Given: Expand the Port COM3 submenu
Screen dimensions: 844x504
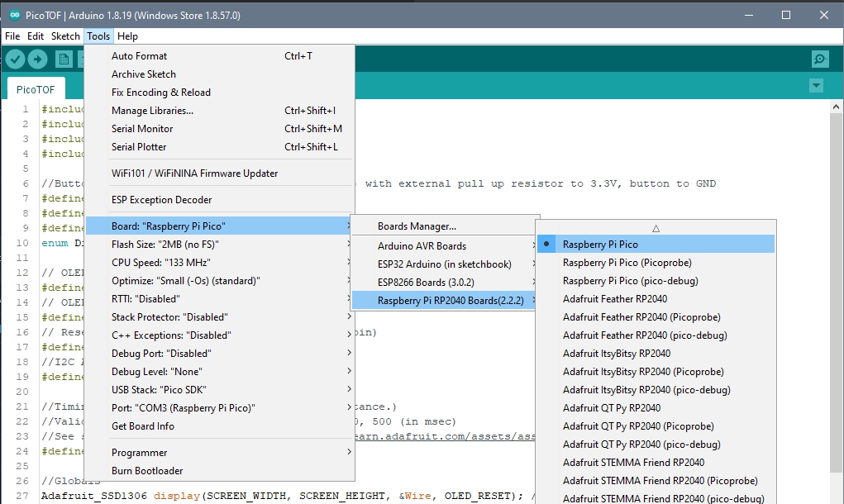Looking at the screenshot, I should (x=220, y=408).
